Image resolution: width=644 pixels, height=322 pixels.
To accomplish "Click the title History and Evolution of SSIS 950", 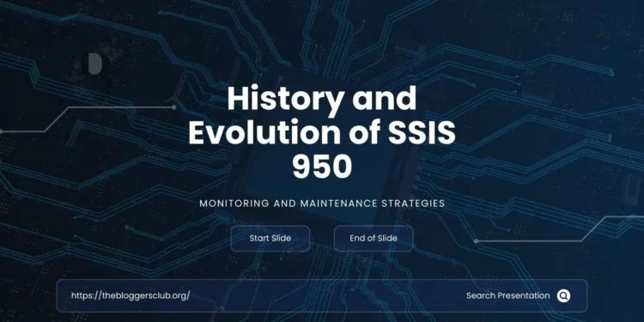I will 322,132.
